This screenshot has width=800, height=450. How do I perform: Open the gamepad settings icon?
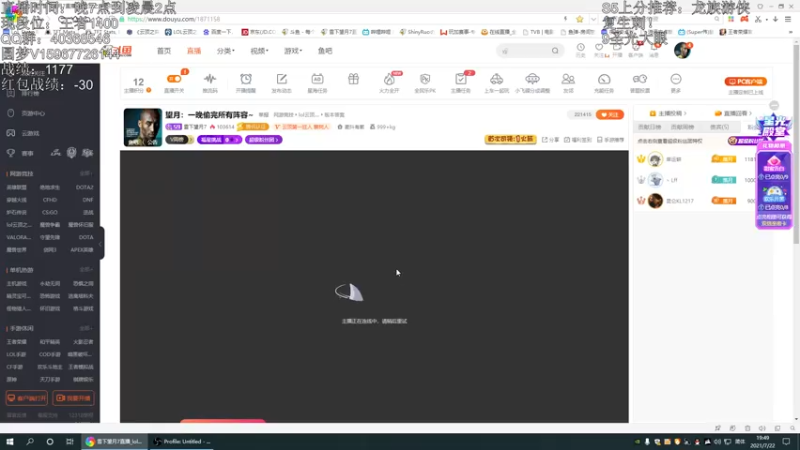coord(640,79)
